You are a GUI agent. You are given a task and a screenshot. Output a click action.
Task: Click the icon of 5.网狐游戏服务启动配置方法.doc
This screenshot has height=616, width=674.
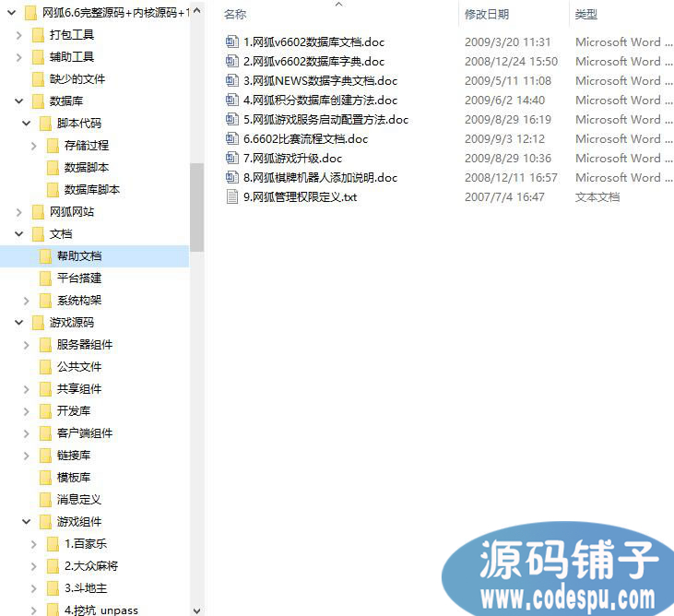pos(232,119)
